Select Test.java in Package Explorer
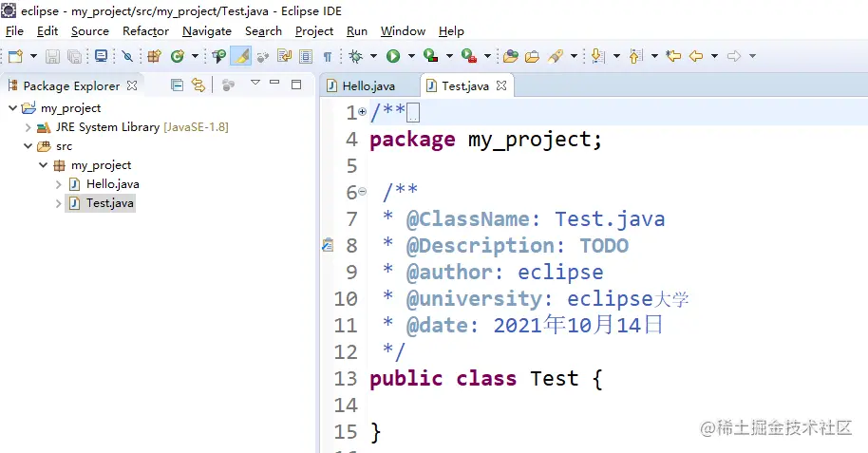 101,203
